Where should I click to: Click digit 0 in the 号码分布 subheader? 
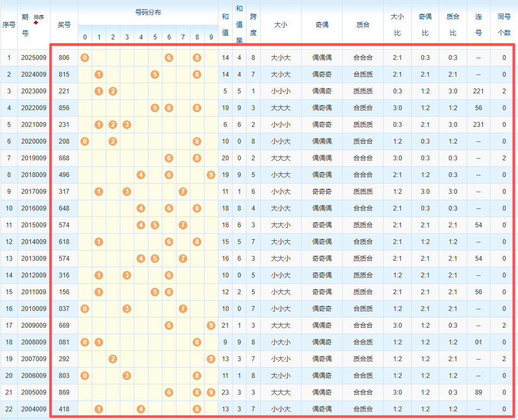click(x=85, y=37)
